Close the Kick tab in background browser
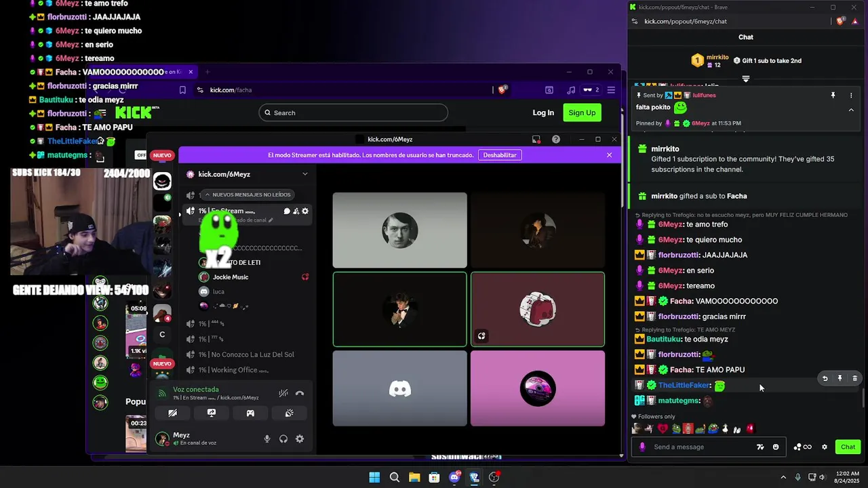 [191, 72]
